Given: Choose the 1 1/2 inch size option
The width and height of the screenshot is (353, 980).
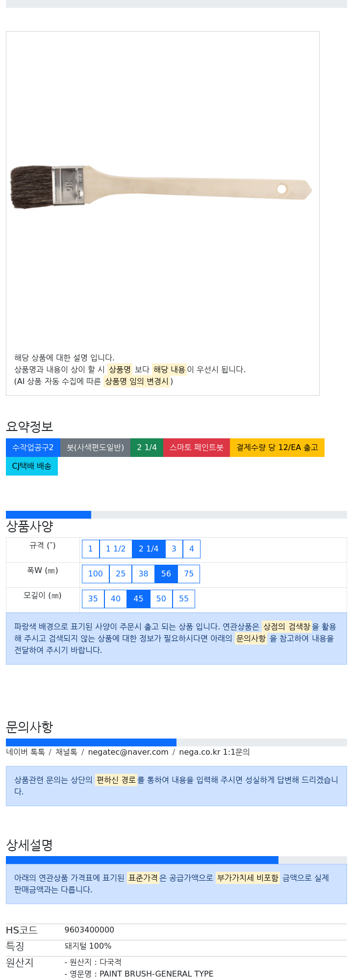Looking at the screenshot, I should click(116, 549).
